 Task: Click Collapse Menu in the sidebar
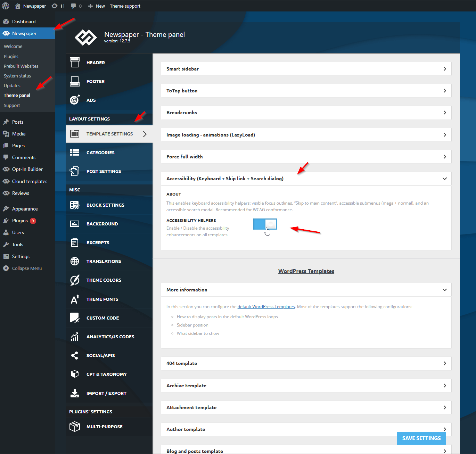26,268
